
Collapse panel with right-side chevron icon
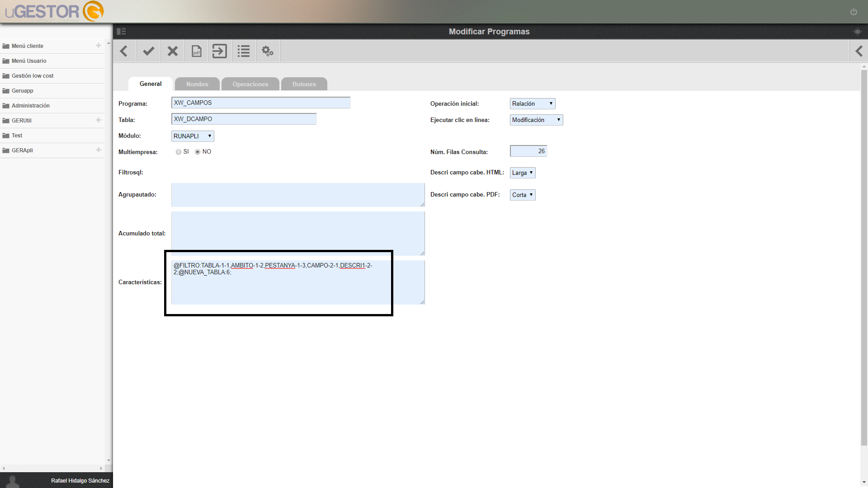859,51
